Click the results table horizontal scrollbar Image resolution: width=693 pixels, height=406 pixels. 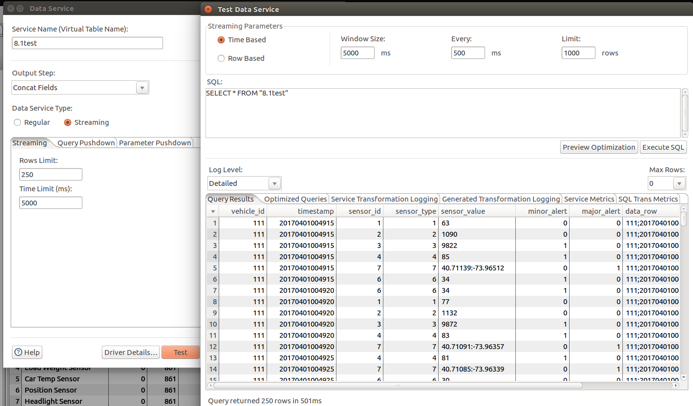[400, 385]
